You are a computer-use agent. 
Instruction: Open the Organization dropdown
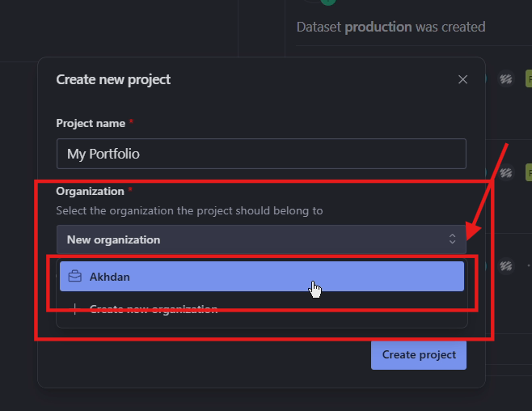coord(261,239)
